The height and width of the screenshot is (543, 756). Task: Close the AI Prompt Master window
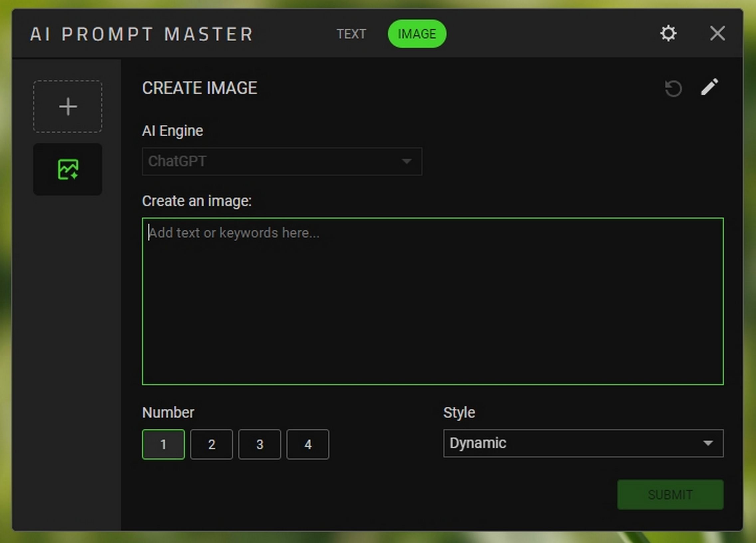(717, 33)
